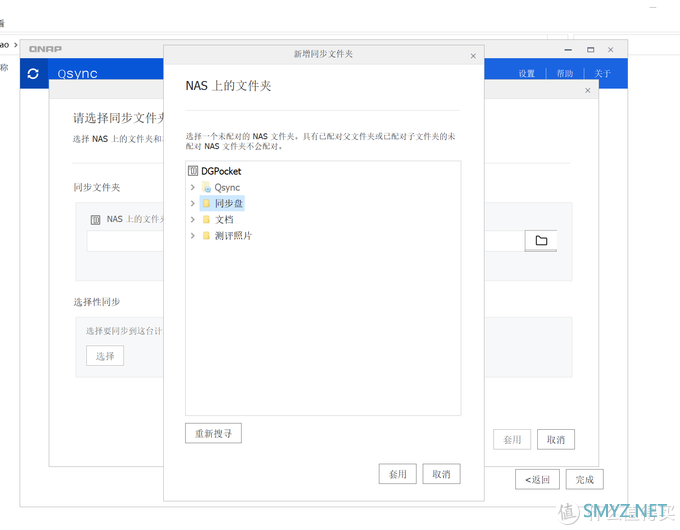Expand the 测评照片 folder node
The width and height of the screenshot is (680, 530).
coord(193,236)
